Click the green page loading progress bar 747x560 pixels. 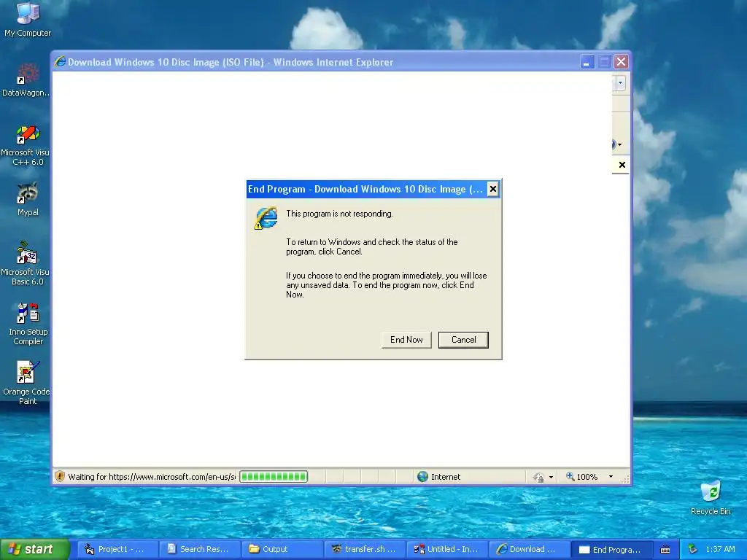click(x=274, y=477)
